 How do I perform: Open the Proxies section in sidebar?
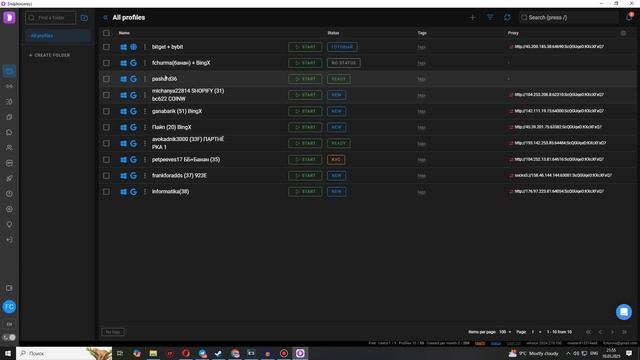click(x=9, y=87)
